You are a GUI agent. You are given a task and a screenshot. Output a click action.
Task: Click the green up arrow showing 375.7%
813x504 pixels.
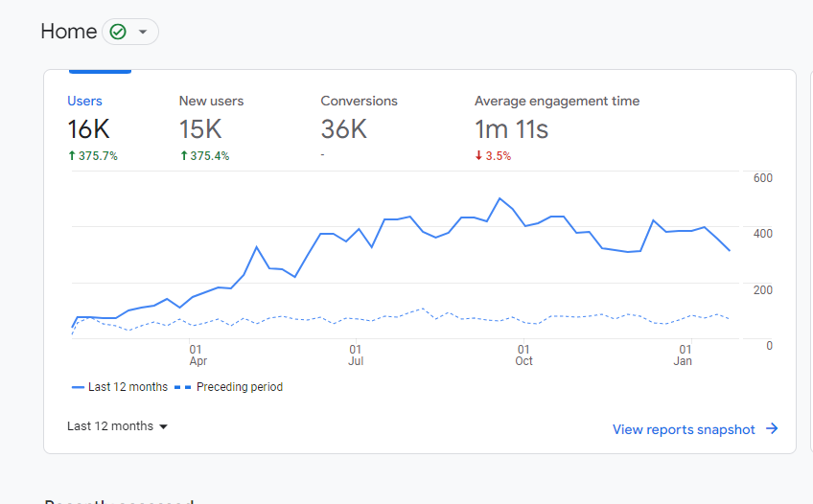pyautogui.click(x=71, y=156)
